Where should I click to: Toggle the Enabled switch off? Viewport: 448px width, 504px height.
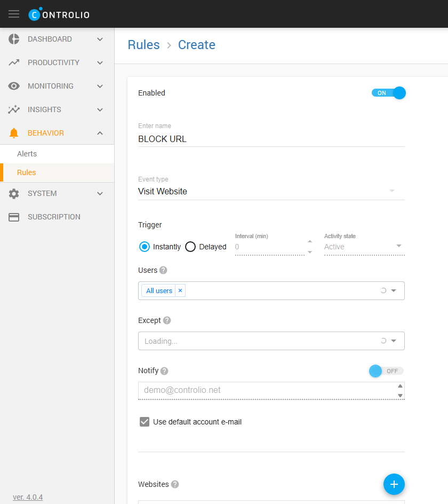pos(389,93)
